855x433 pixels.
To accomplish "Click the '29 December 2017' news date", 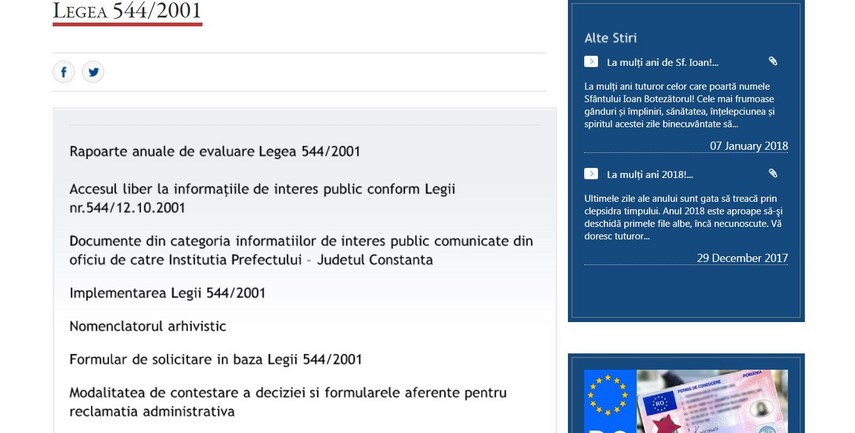I will 742,258.
